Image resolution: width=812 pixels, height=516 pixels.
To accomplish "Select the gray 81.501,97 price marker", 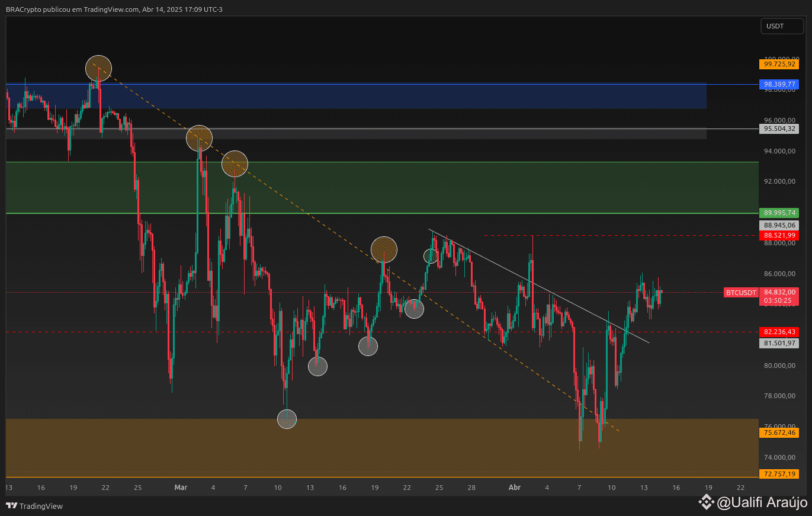I will click(x=779, y=343).
